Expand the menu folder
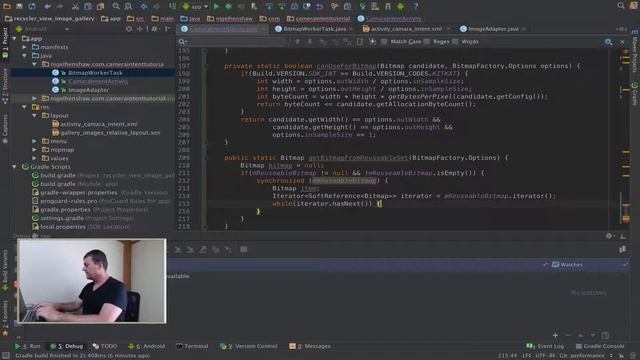 pos(34,141)
